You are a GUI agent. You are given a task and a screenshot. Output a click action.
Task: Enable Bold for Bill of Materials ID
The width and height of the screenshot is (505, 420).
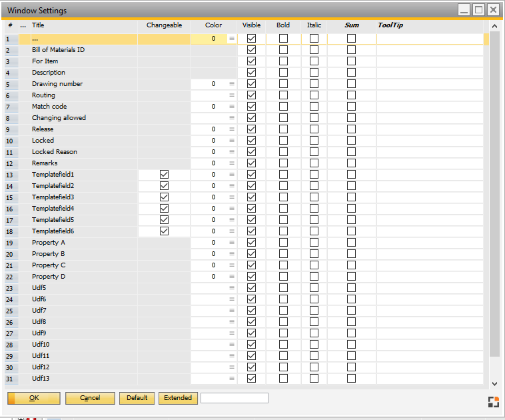283,50
